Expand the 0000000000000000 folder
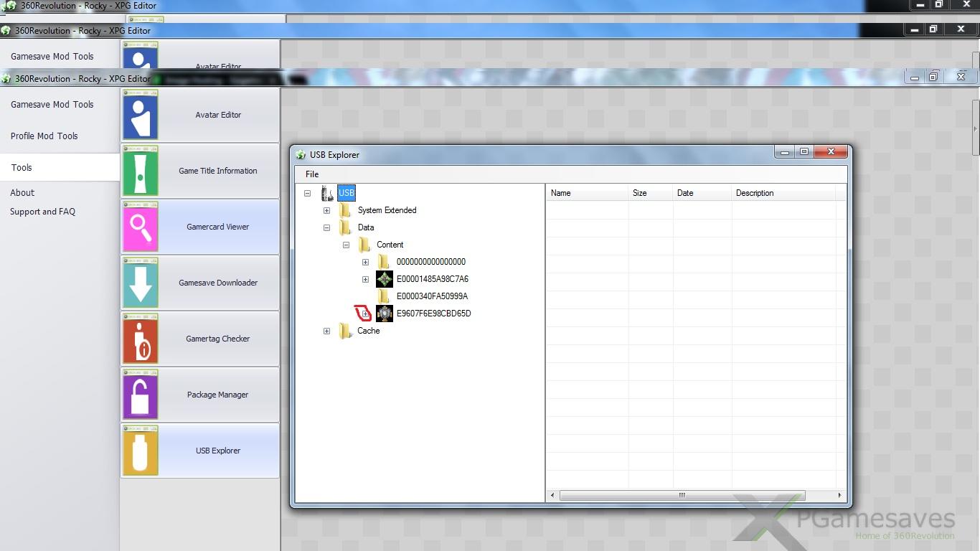This screenshot has height=551, width=980. click(365, 262)
